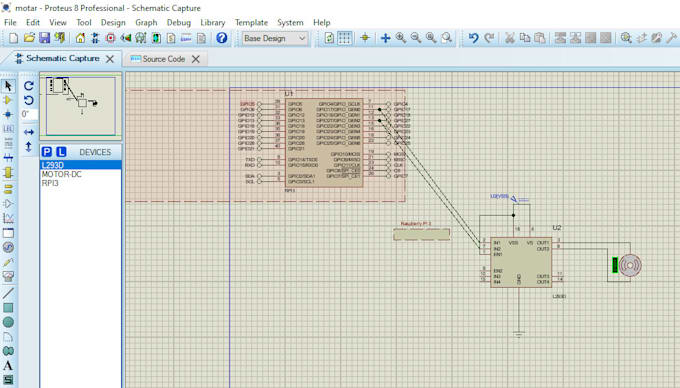Screen dimensions: 680x388
Task: Open the Base Design variant dropdown
Action: [274, 39]
